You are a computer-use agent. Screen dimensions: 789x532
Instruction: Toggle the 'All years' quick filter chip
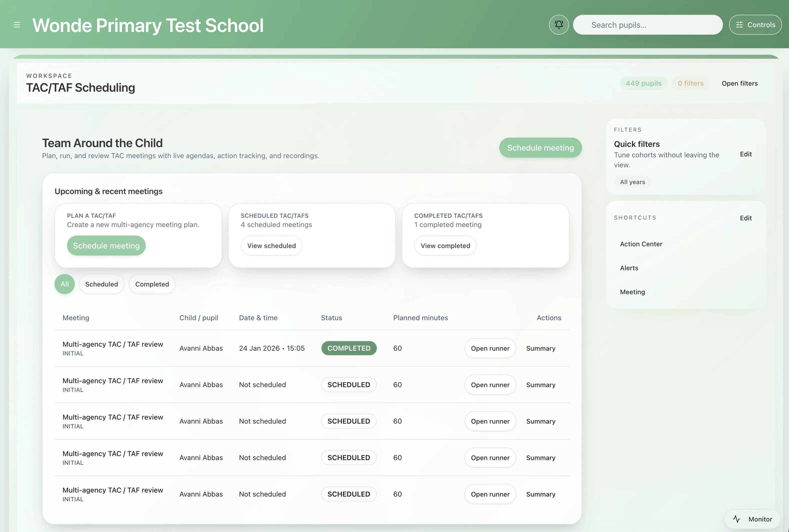[632, 182]
